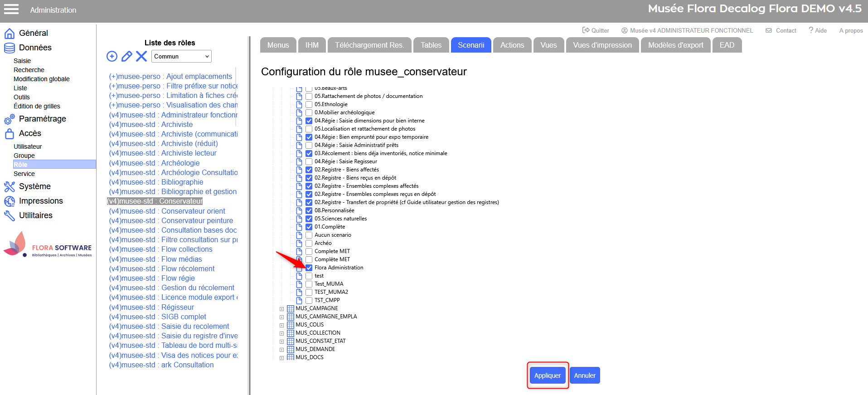
Task: Click the Impressions globe icon
Action: click(x=9, y=201)
